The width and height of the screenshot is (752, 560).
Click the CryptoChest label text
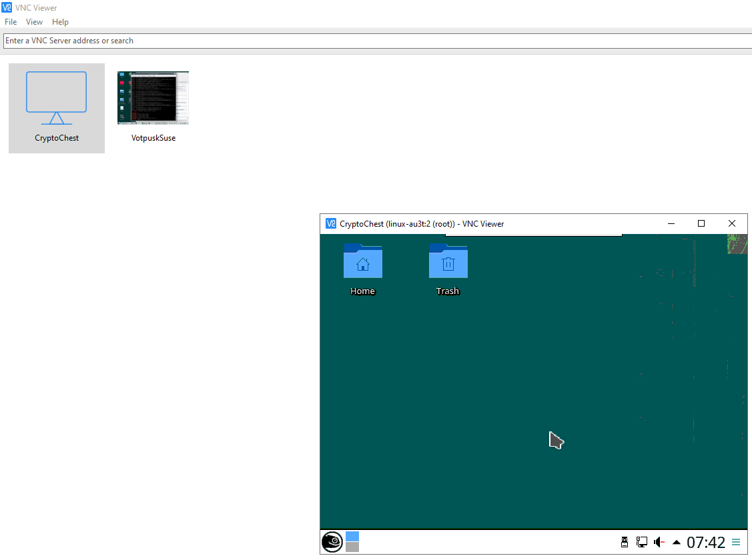57,138
